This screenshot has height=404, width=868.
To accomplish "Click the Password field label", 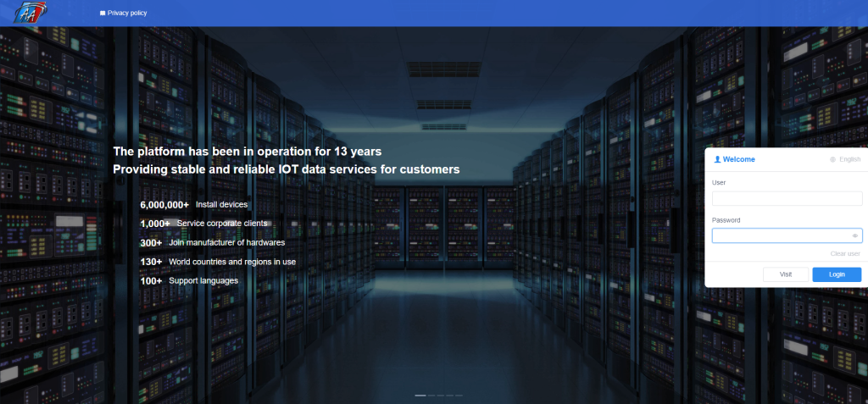I will [726, 220].
